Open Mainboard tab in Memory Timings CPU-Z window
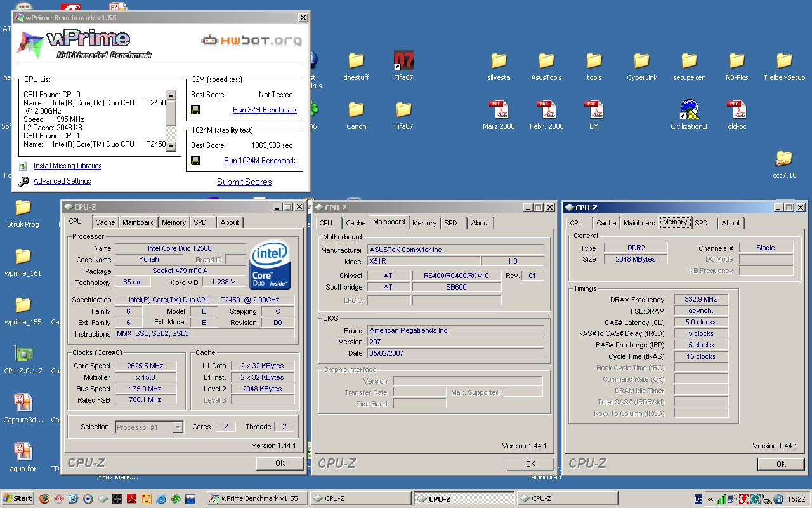 pyautogui.click(x=639, y=223)
